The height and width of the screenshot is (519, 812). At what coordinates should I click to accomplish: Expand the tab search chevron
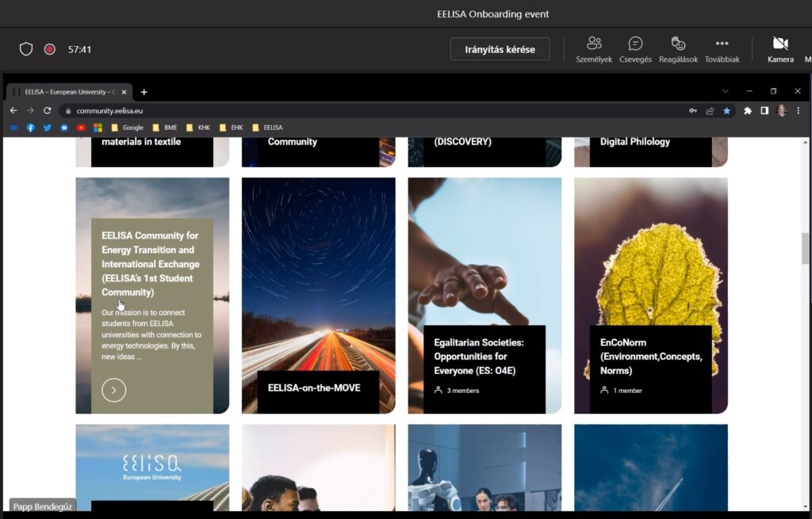click(x=726, y=91)
